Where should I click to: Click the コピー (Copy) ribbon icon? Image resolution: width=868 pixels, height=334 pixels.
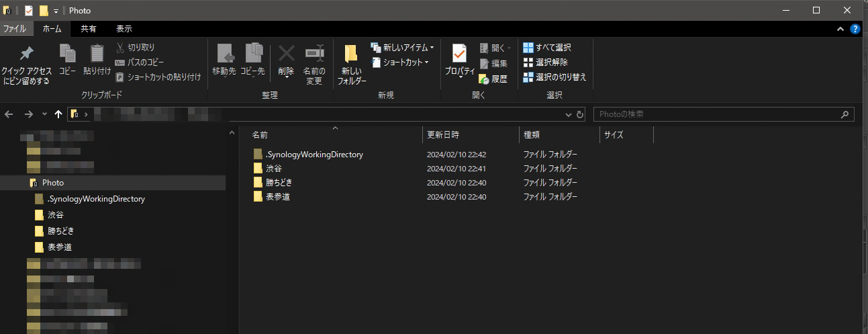(x=67, y=59)
